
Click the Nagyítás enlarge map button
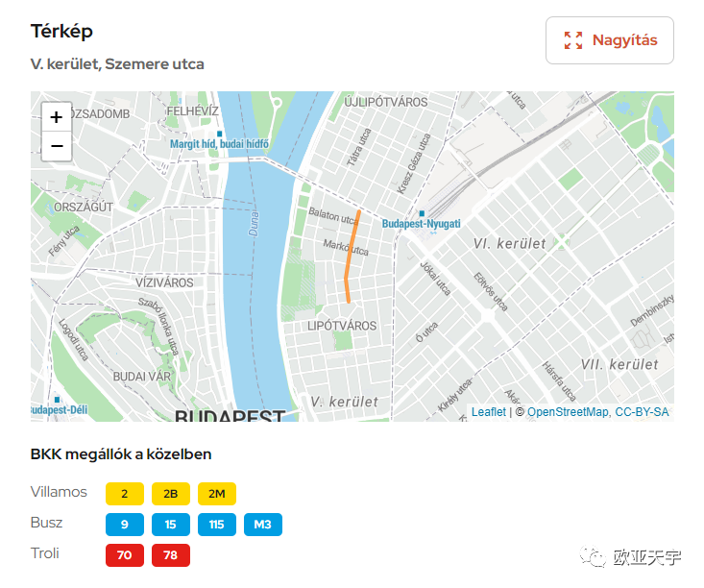pyautogui.click(x=609, y=40)
